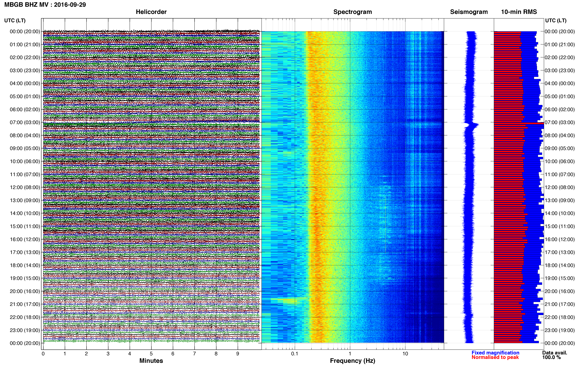
Task: Click the Frequency (Hz) axis label
Action: point(352,361)
